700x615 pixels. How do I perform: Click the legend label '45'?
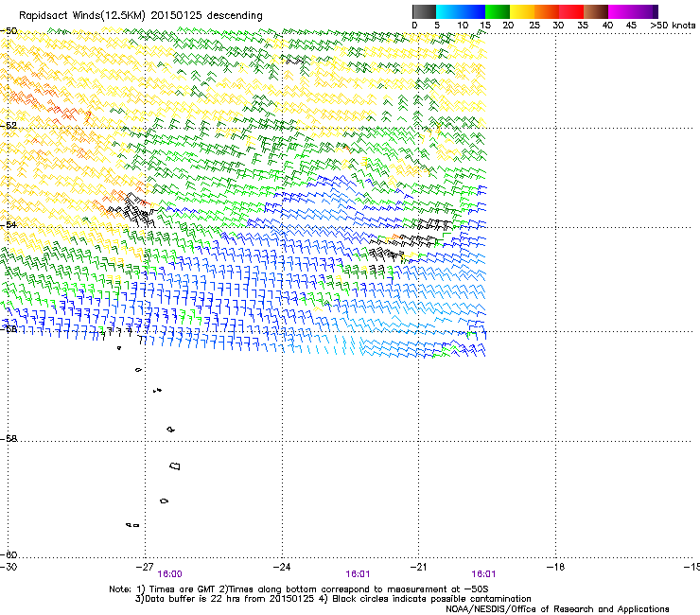pos(631,26)
